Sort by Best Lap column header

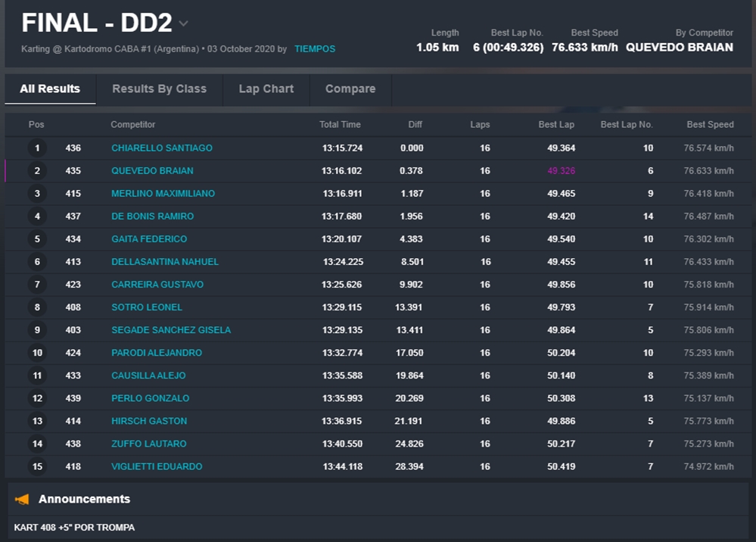coord(556,124)
